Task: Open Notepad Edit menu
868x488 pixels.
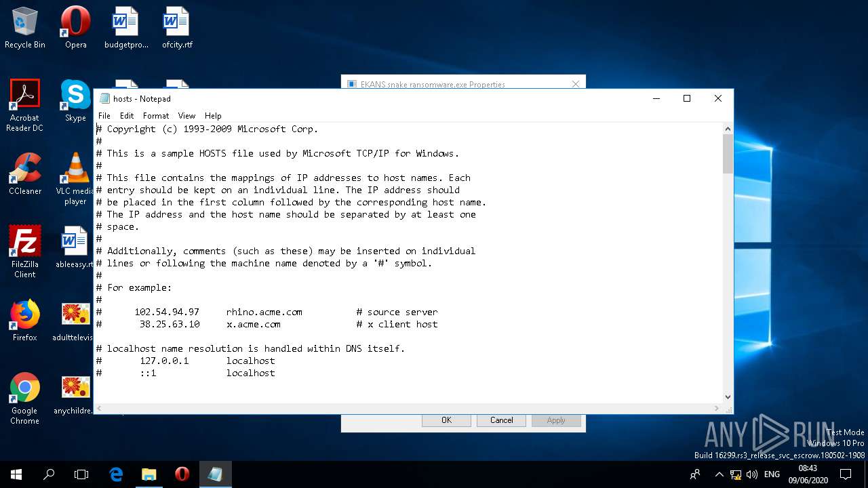Action: click(x=127, y=116)
